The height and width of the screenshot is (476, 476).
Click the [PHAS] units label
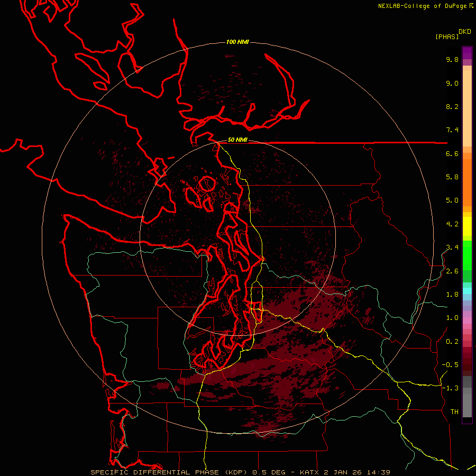(x=447, y=36)
